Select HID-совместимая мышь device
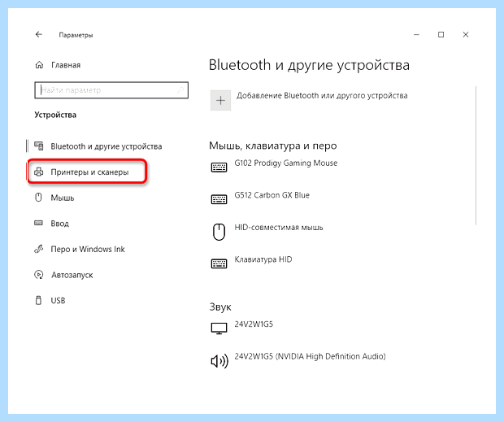Screen dimensions: 504x422 coord(279,228)
